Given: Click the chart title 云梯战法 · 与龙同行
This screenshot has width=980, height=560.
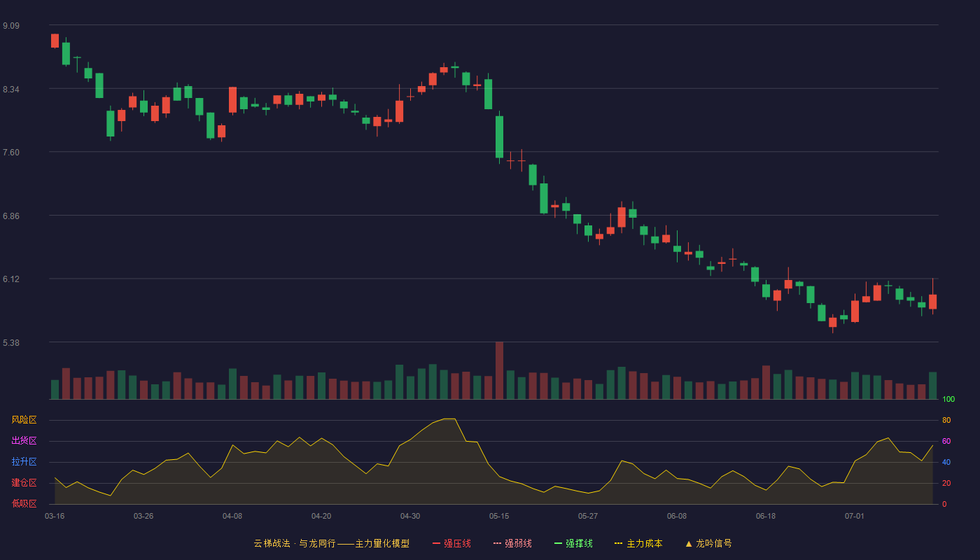Looking at the screenshot, I should pos(294,543).
